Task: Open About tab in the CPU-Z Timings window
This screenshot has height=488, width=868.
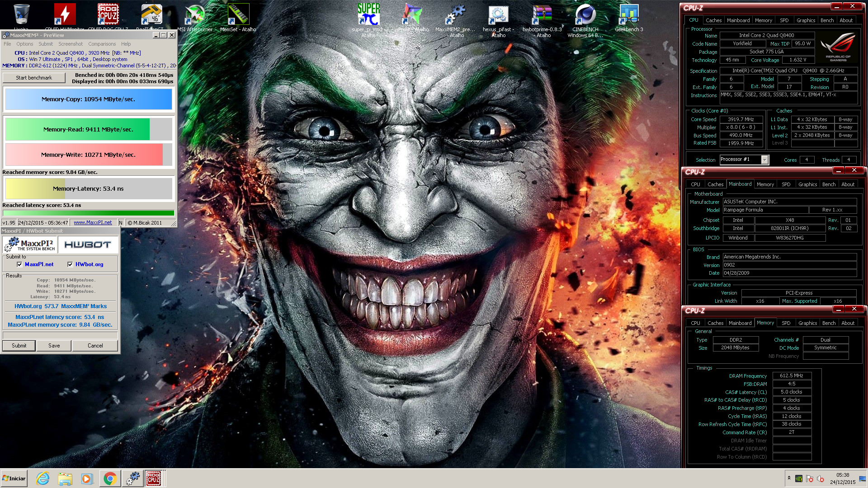Action: click(848, 323)
